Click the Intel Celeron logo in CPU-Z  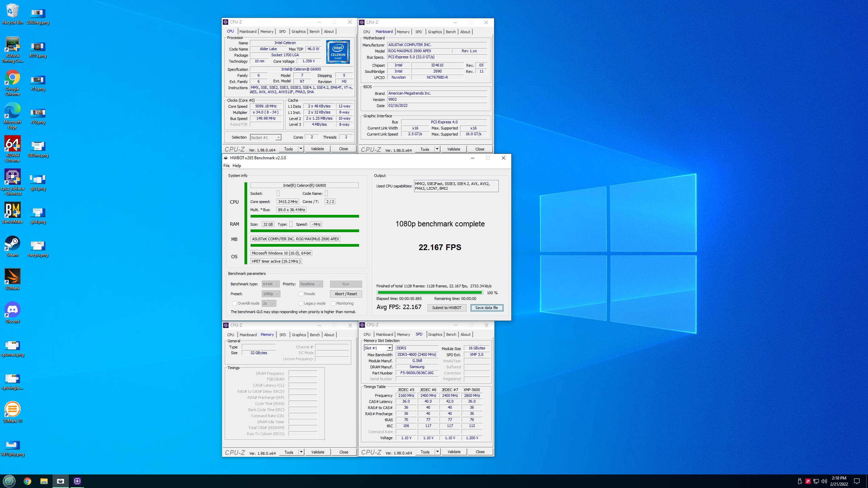tap(338, 52)
